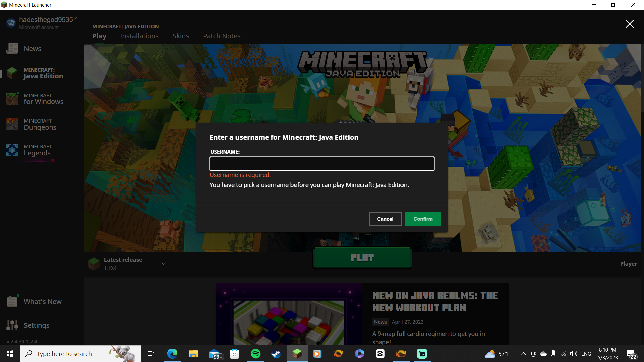Open launcher Settings sliders icon

(x=12, y=325)
